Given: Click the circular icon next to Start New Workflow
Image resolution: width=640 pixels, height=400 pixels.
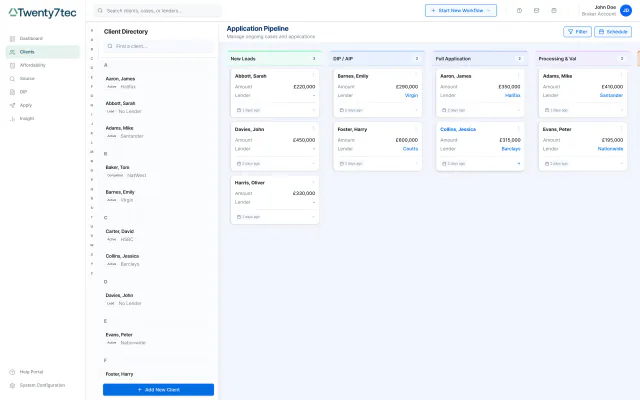Looking at the screenshot, I should tap(519, 11).
